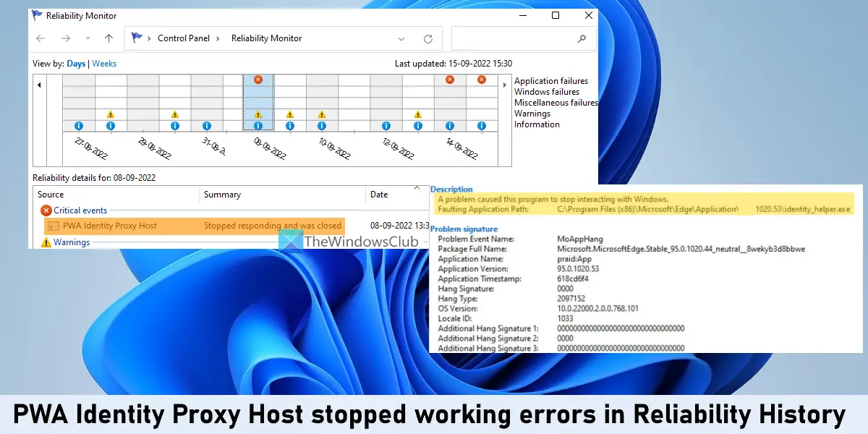Click the Faulting Application Path line
Screen dimensions: 868x434
pos(644,209)
